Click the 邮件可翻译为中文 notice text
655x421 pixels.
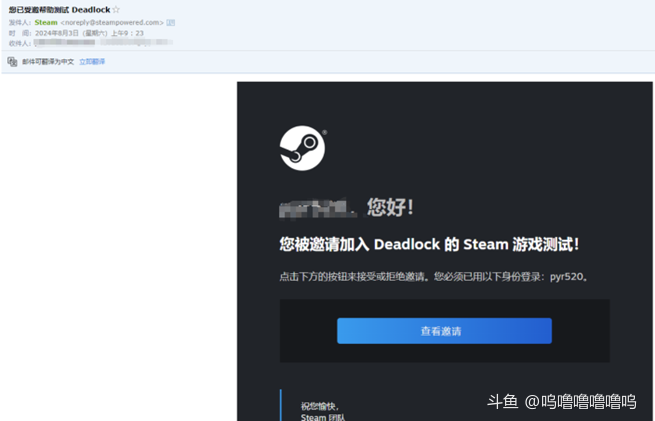[x=48, y=62]
